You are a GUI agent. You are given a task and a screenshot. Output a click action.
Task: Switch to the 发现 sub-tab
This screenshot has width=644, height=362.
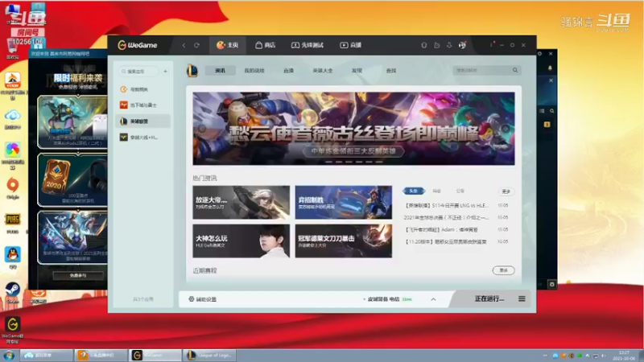pos(357,71)
